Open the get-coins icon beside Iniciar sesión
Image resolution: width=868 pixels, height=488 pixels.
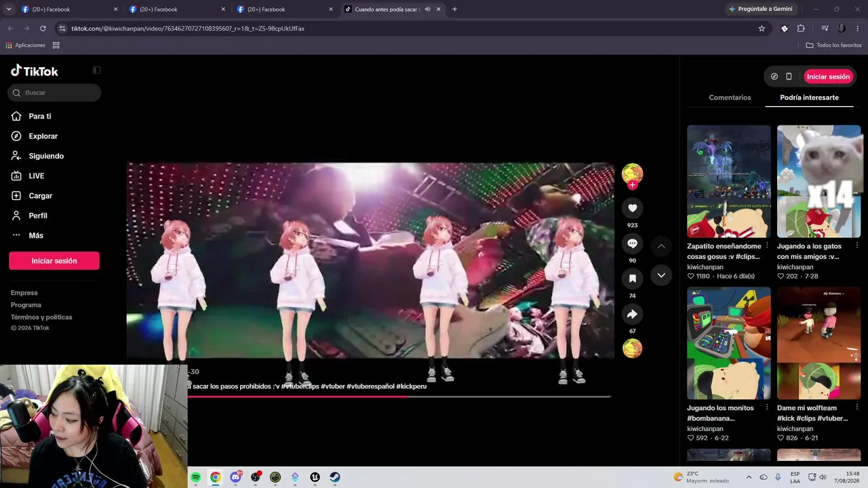[774, 77]
